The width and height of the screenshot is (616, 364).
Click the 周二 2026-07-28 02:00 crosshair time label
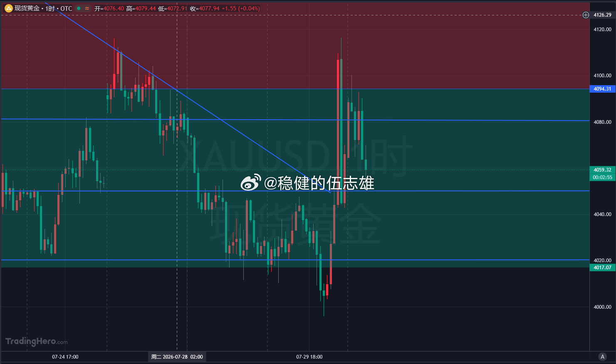point(177,357)
